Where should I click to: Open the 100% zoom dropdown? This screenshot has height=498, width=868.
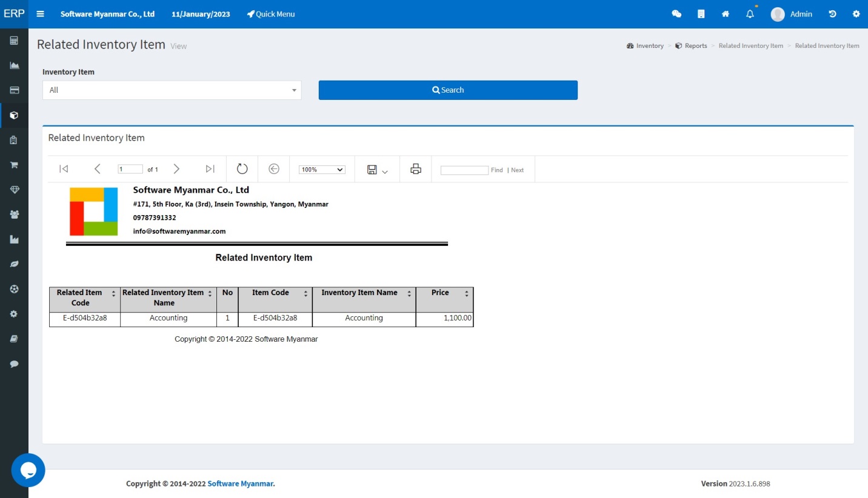click(x=322, y=170)
